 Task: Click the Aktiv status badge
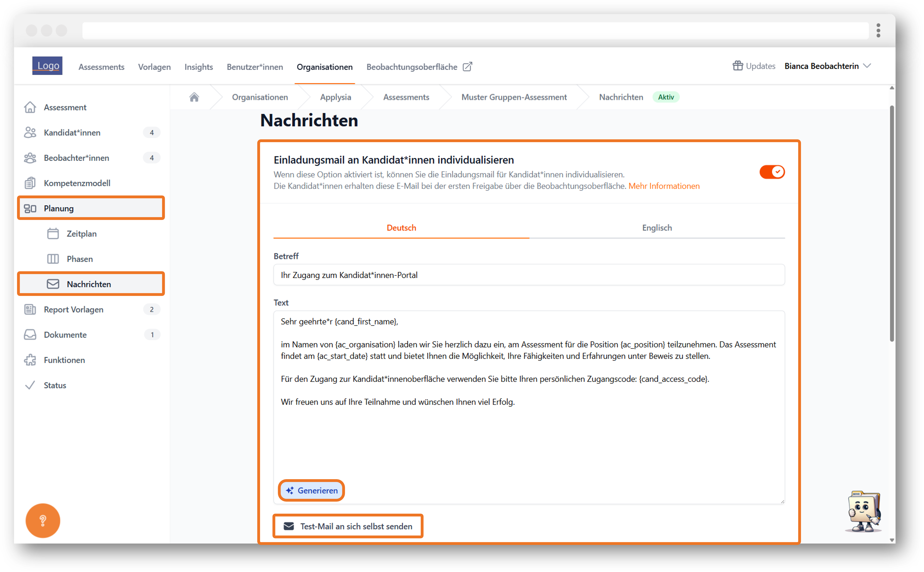tap(666, 97)
